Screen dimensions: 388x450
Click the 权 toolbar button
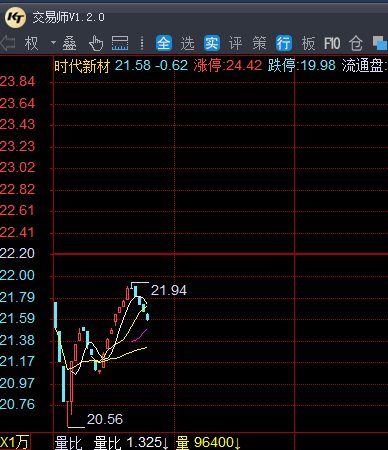pyautogui.click(x=31, y=44)
